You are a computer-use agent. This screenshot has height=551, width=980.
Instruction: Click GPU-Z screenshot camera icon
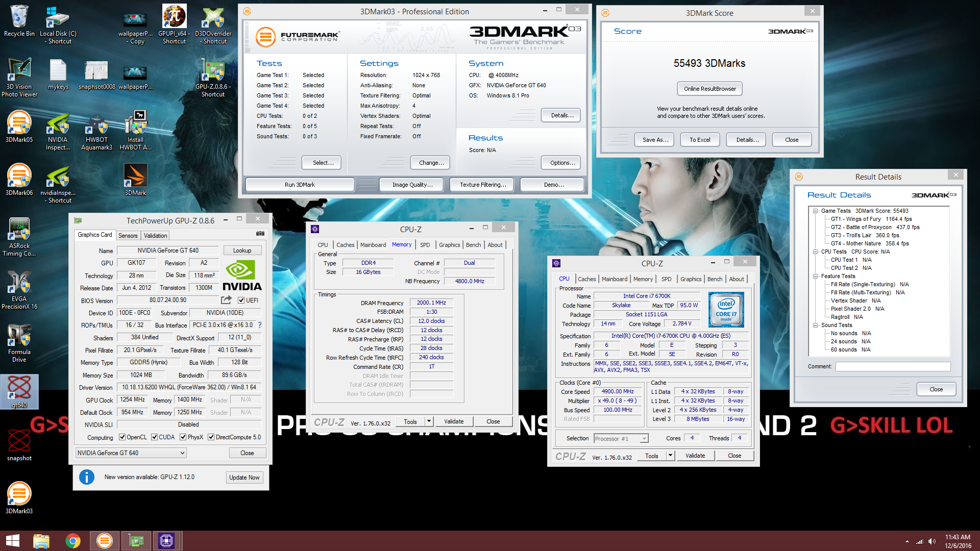point(260,234)
